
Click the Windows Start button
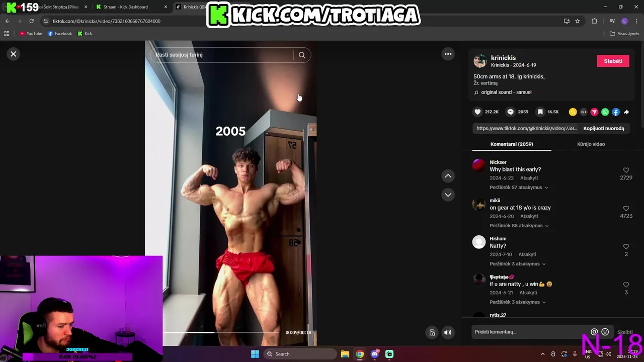[255, 354]
